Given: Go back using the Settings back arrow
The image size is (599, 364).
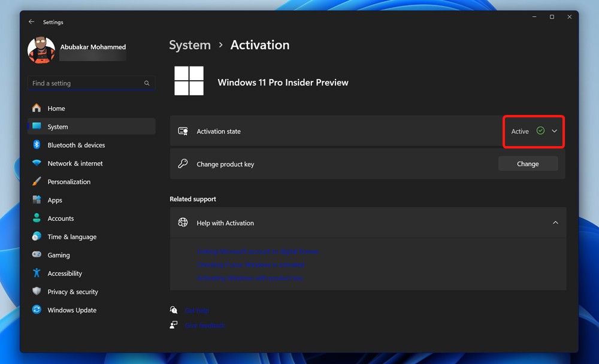Looking at the screenshot, I should pos(31,22).
